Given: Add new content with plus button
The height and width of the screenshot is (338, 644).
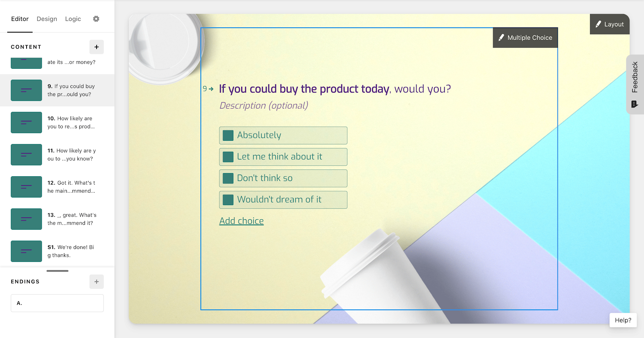Looking at the screenshot, I should coord(97,47).
